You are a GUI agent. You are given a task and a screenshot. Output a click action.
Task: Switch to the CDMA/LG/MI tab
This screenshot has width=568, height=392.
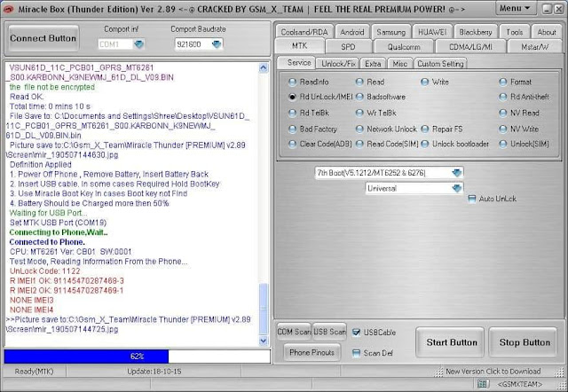click(x=470, y=47)
